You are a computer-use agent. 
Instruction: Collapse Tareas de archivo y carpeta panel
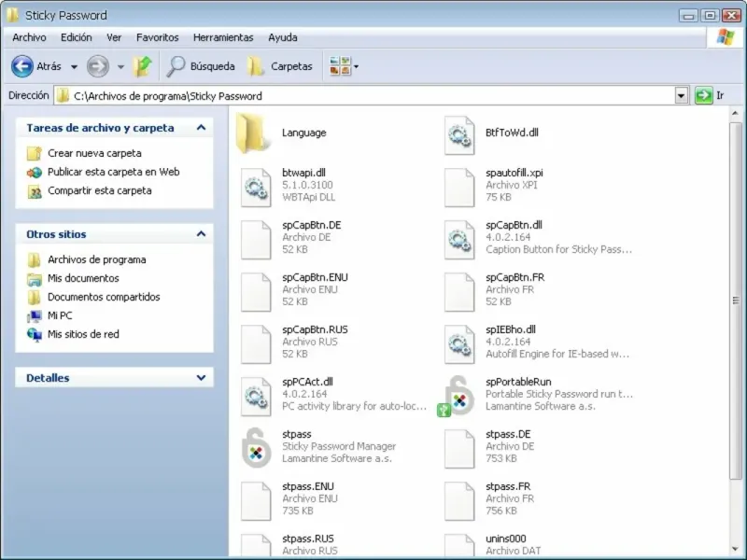201,128
